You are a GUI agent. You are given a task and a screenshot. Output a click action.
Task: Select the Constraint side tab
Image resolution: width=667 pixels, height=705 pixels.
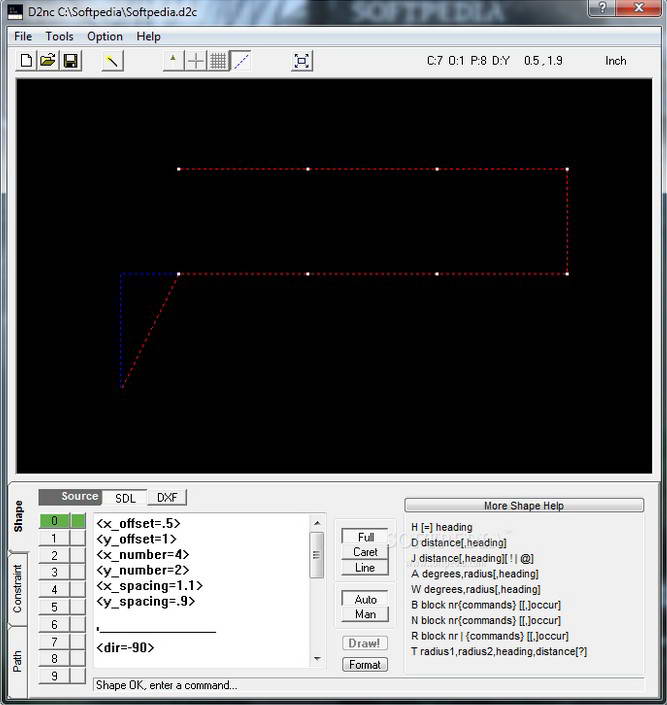[x=18, y=589]
